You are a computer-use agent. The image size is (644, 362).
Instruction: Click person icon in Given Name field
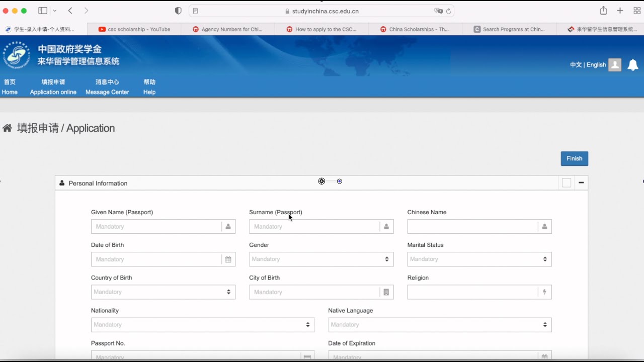point(228,227)
